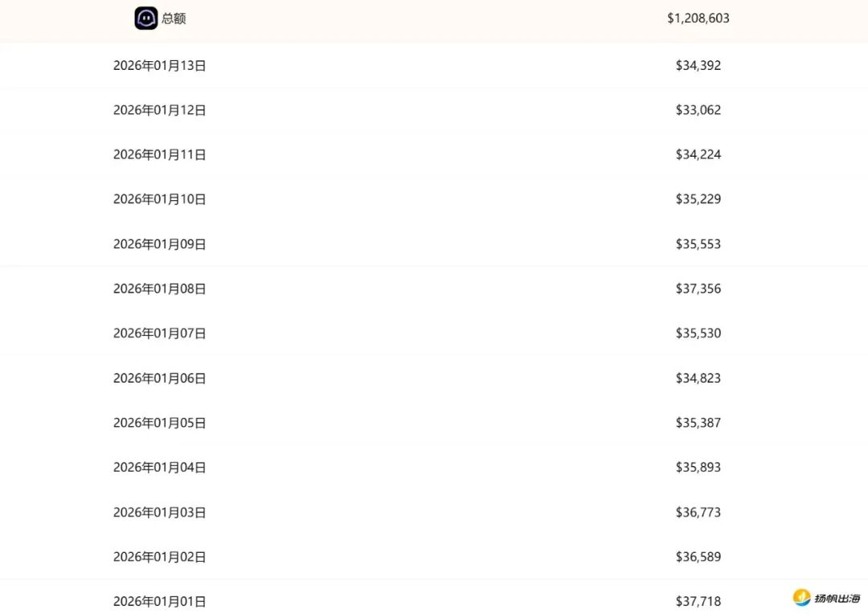Click the app icon beside 总额
The image size is (868, 614).
coord(145,18)
